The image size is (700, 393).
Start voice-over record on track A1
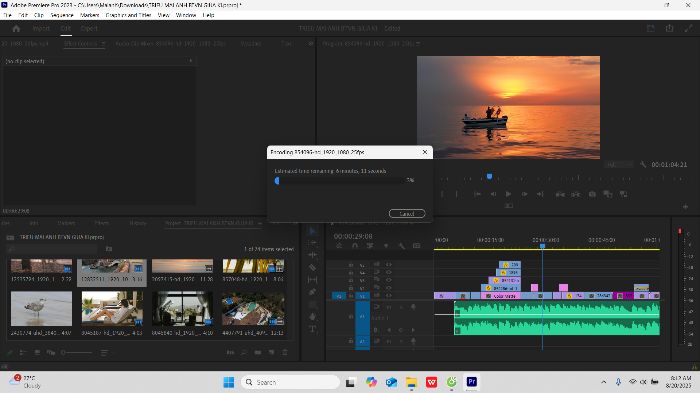(413, 307)
